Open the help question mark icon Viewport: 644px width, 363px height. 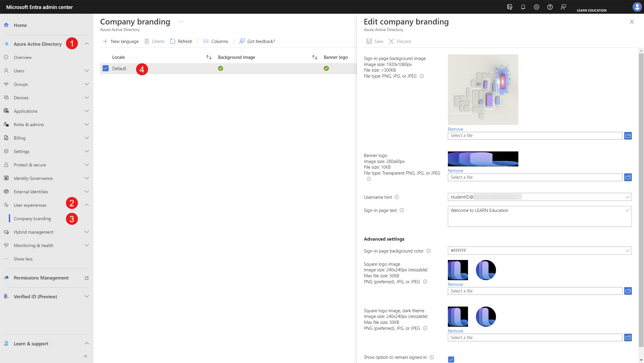pos(550,7)
